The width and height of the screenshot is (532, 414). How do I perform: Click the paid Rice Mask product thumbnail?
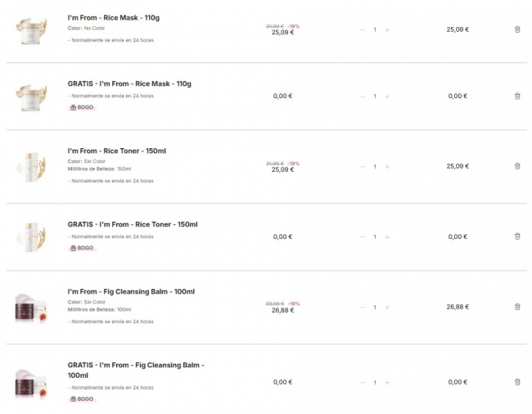point(31,29)
